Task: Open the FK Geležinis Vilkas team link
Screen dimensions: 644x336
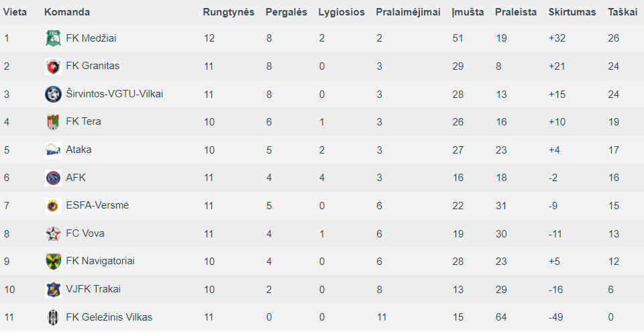Action: (109, 317)
